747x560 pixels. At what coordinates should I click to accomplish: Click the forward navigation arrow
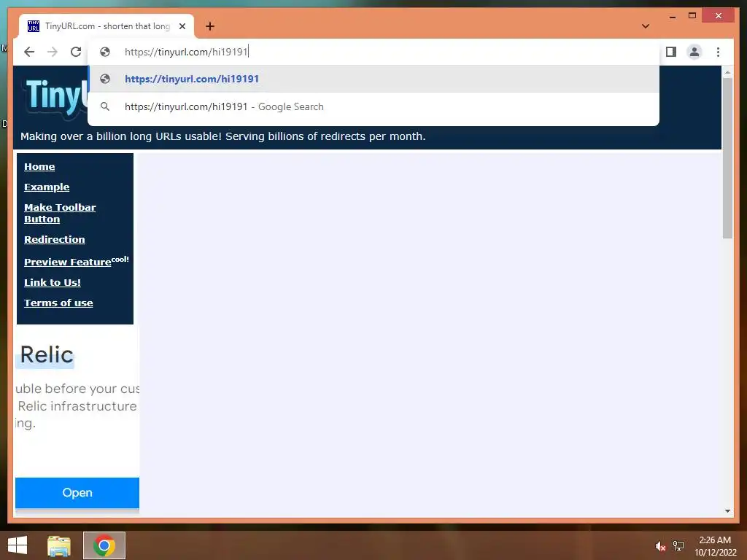pyautogui.click(x=53, y=52)
